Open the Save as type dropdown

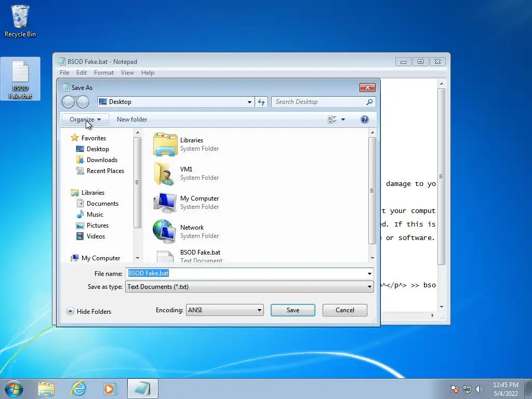(369, 287)
